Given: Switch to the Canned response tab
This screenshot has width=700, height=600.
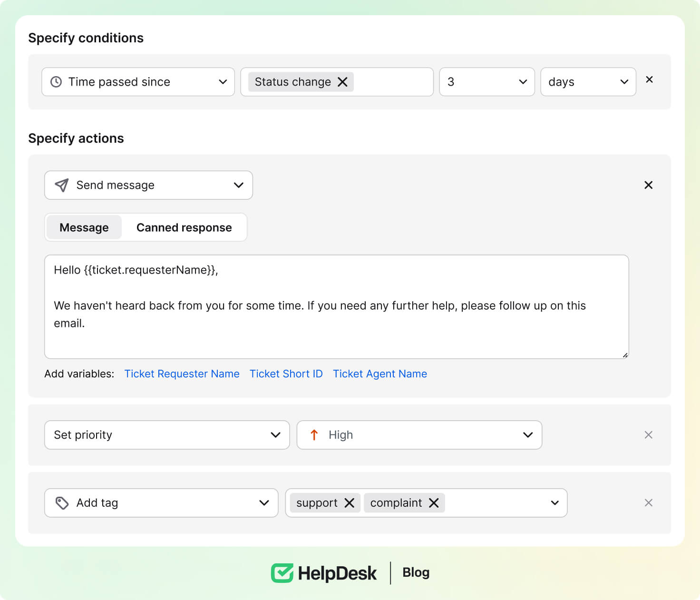Looking at the screenshot, I should tap(184, 227).
